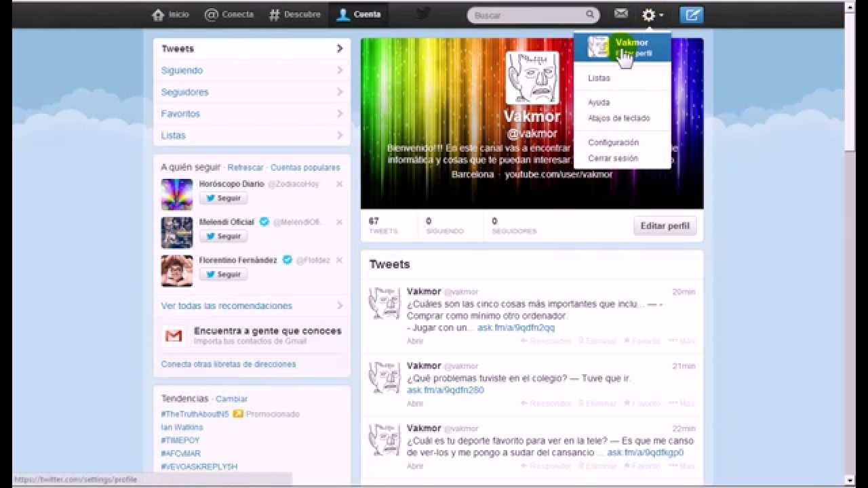Compose a new tweet with quill button

pos(692,14)
